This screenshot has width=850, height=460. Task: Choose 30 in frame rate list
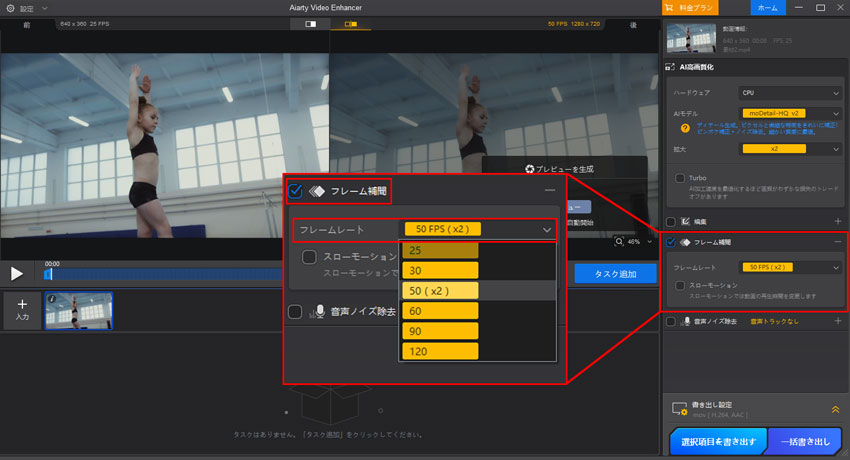click(440, 270)
